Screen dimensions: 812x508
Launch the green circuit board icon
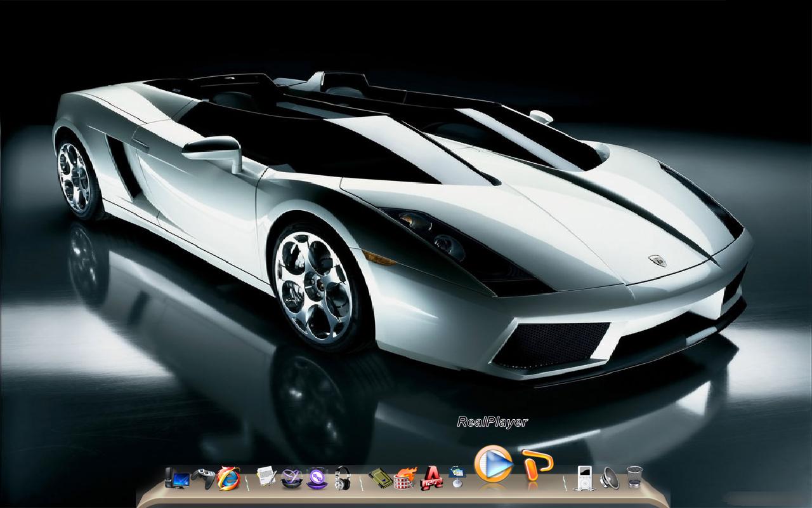pyautogui.click(x=380, y=478)
